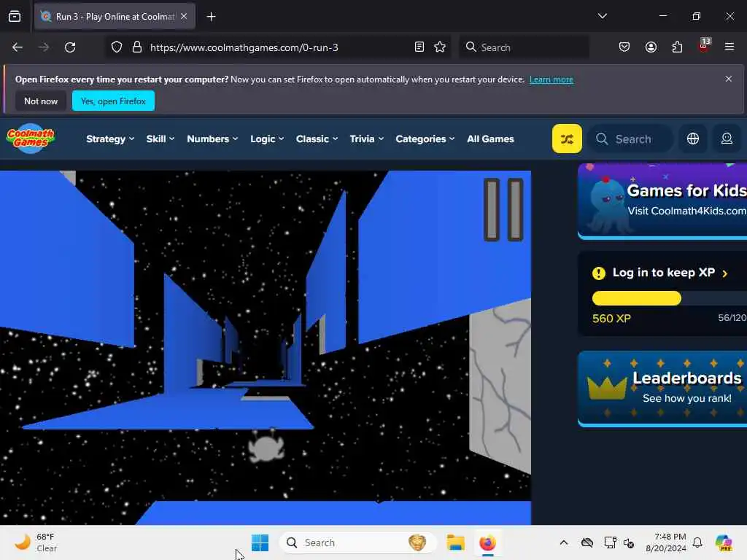747x560 pixels.
Task: Open a new browser tab
Action: pyautogui.click(x=211, y=17)
